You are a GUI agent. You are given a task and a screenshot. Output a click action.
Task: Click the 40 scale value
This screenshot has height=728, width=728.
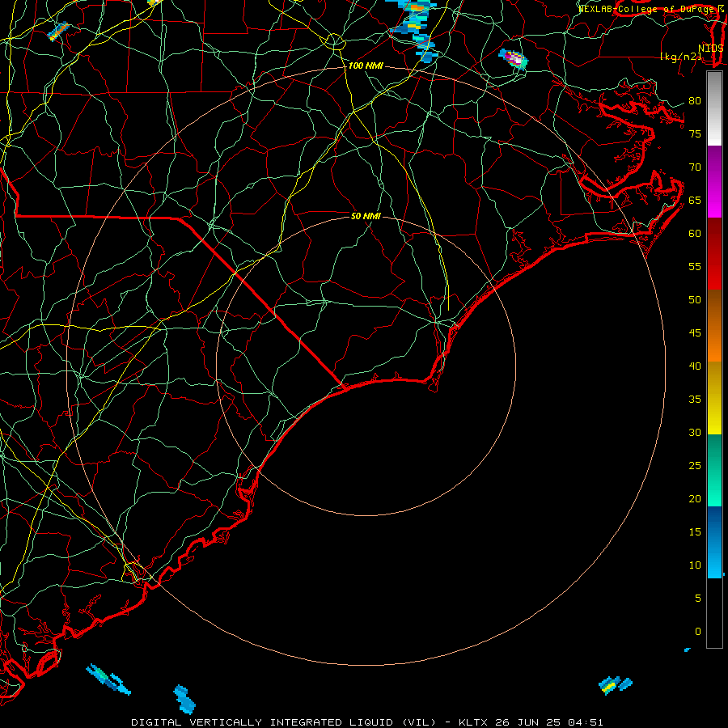[695, 366]
